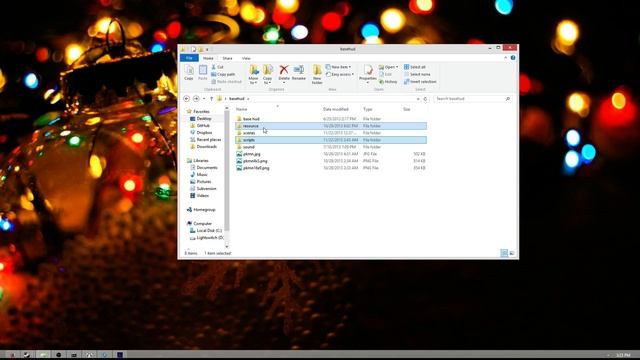Click the Up one level arrow
The height and width of the screenshot is (360, 640).
tap(211, 99)
